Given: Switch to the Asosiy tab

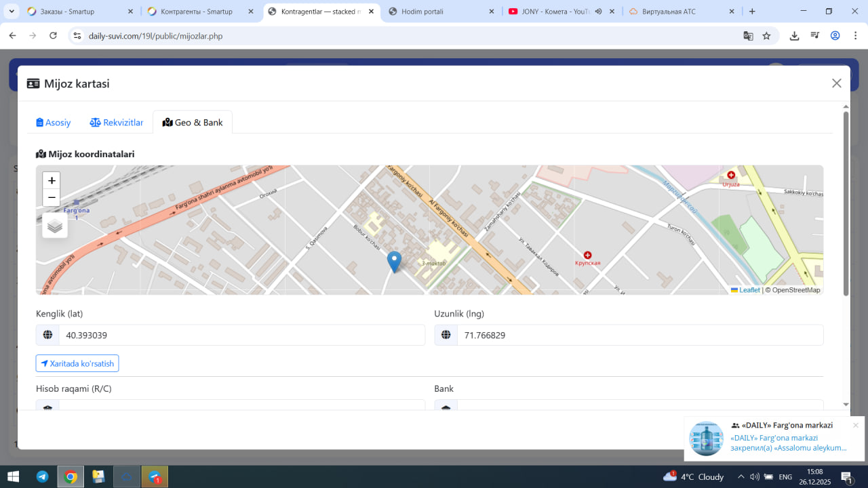Looking at the screenshot, I should click(54, 123).
